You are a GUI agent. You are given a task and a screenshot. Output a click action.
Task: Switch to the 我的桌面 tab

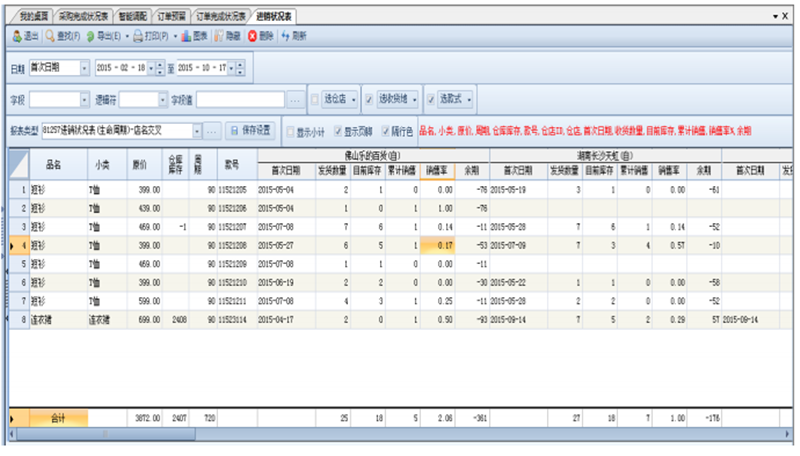[x=34, y=17]
